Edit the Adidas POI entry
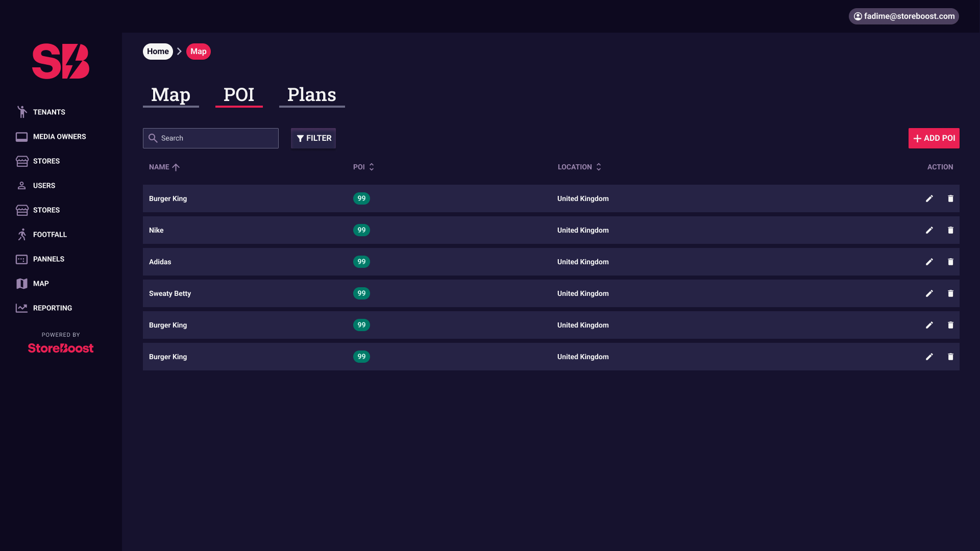This screenshot has width=980, height=551. [x=929, y=262]
